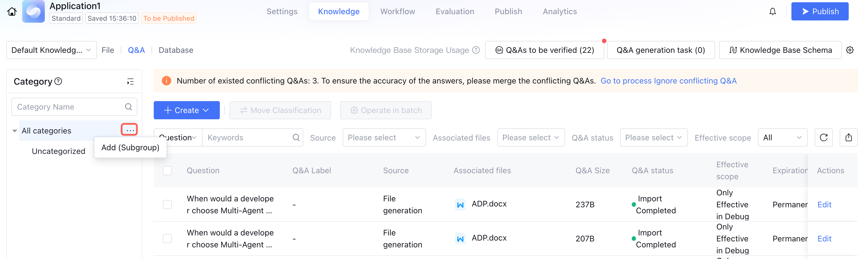Open the Effective scope All dropdown

pos(782,137)
